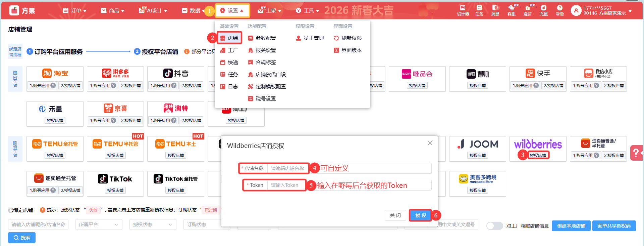Screen dimensions: 644x246
Task: Open the 消息 messages icon
Action: (x=495, y=10)
